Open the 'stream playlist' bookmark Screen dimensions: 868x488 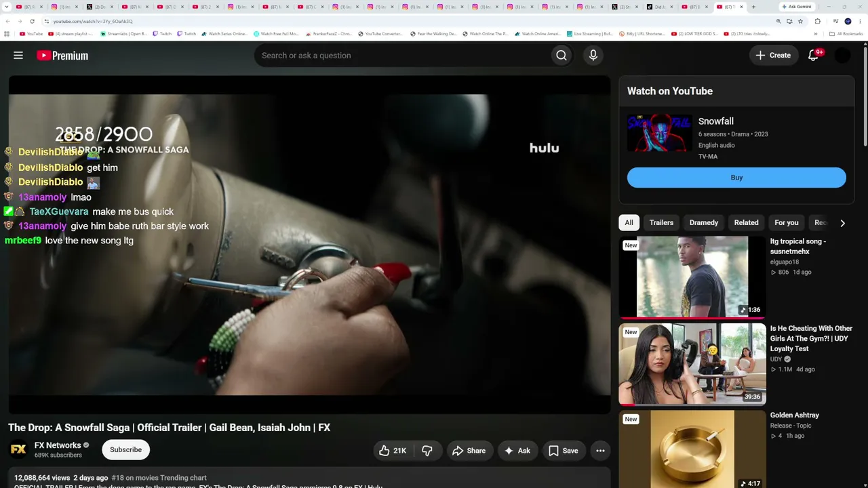(71, 34)
